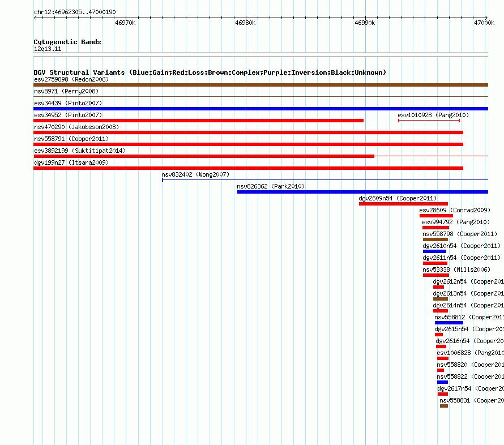Select the red esv34952 loss bar
This screenshot has width=504, height=445.
click(x=198, y=121)
